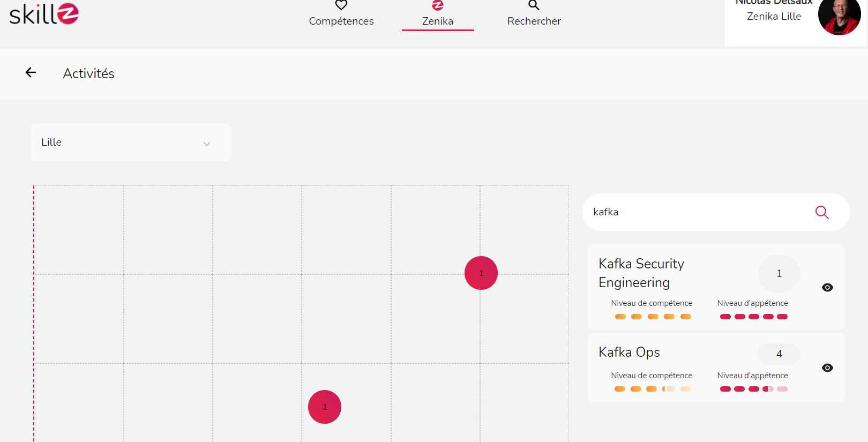
Task: Open Nicolas Delsaux's profile picture
Action: tap(839, 17)
